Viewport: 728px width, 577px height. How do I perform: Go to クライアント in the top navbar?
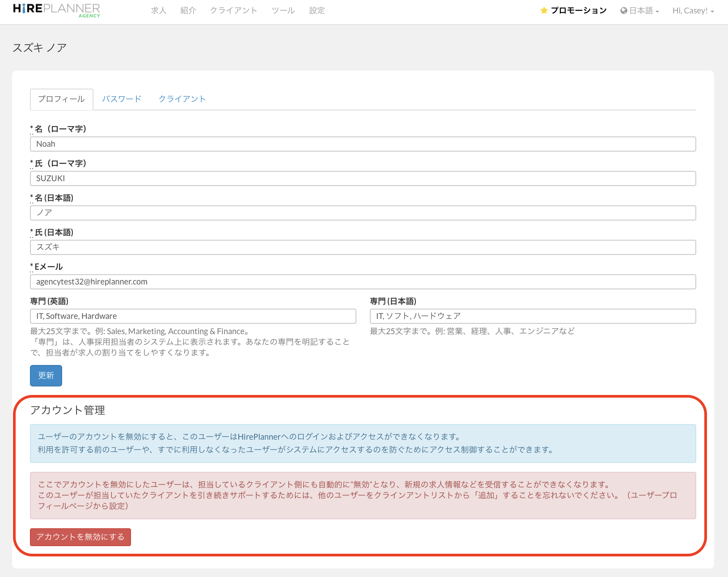[x=233, y=11]
